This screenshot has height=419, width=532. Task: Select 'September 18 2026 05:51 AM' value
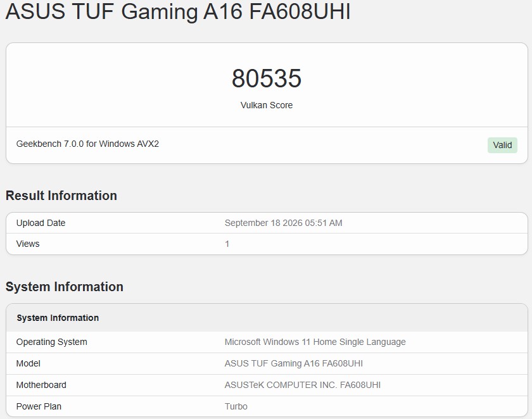tap(283, 223)
